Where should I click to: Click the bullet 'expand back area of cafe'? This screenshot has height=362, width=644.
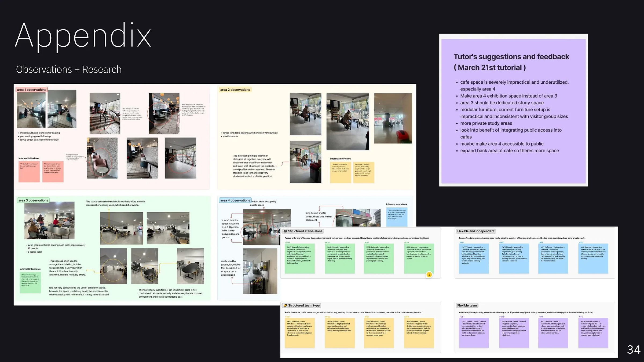point(509,151)
